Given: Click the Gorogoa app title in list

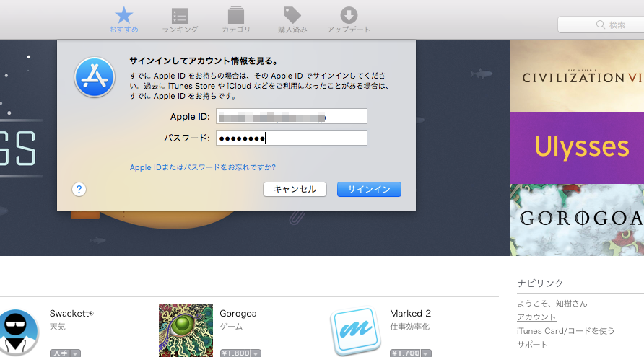Looking at the screenshot, I should [238, 314].
